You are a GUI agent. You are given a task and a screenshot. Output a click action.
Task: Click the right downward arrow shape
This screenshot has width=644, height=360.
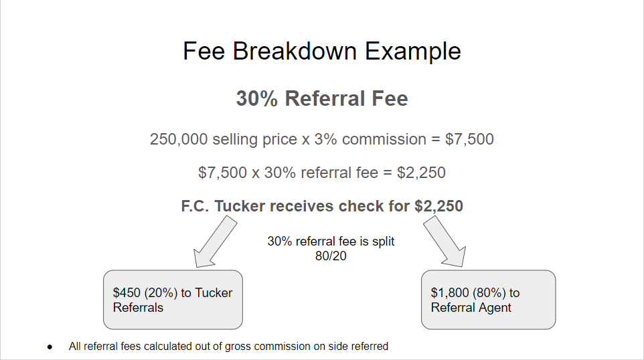click(x=445, y=242)
